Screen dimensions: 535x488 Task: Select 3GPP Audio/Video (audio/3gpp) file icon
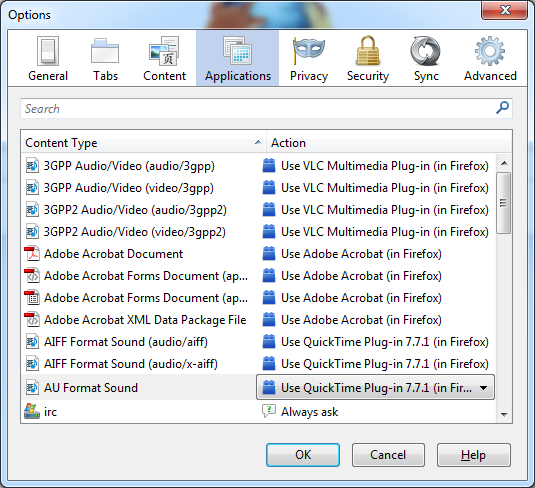coord(32,166)
